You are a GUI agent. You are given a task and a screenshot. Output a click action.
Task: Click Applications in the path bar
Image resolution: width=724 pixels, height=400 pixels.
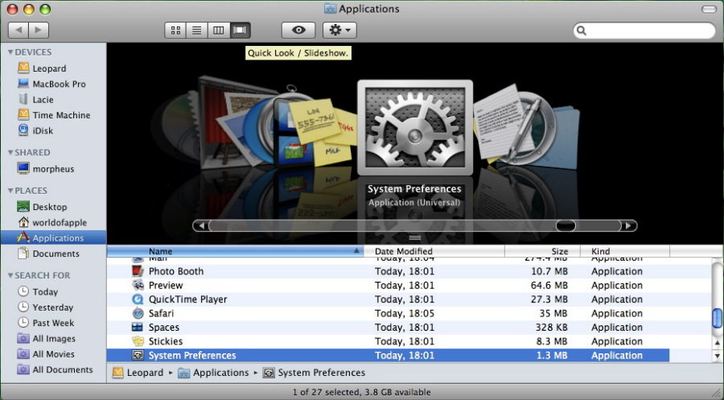click(x=213, y=373)
